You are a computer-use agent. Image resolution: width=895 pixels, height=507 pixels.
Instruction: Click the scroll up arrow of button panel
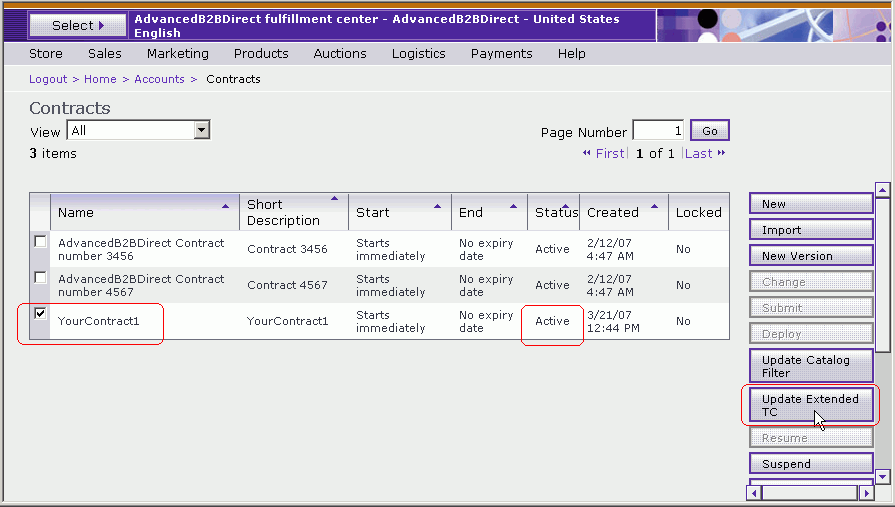pos(882,190)
